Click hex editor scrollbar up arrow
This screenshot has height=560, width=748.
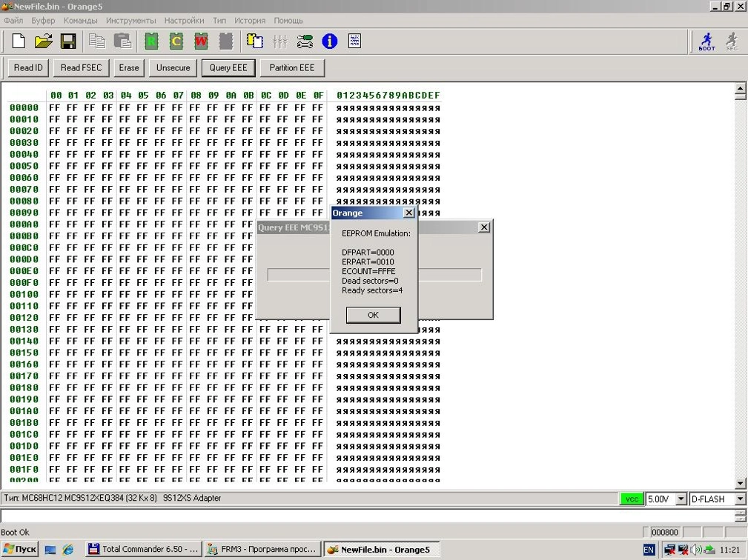tap(740, 88)
